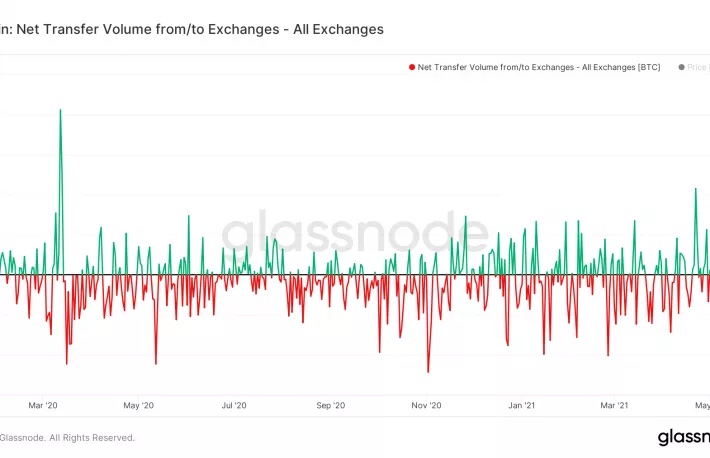Click the tall green spike near the right edge
The width and height of the screenshot is (710, 458).
pos(696,189)
